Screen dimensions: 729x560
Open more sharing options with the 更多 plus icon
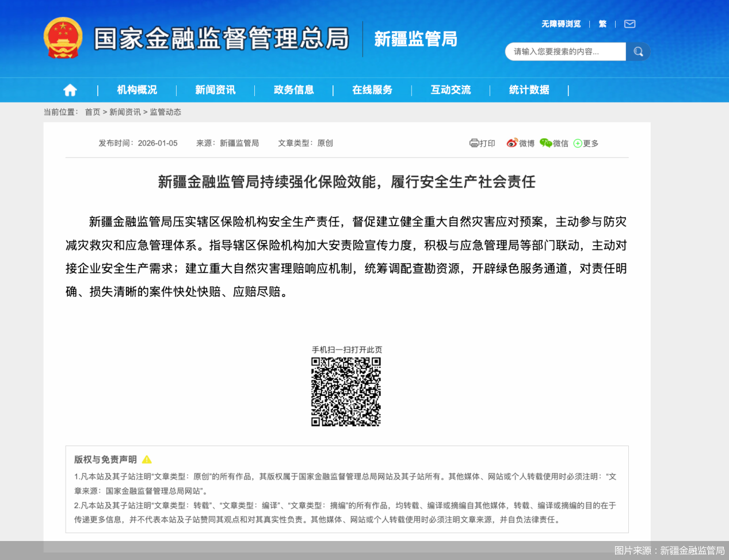[577, 143]
